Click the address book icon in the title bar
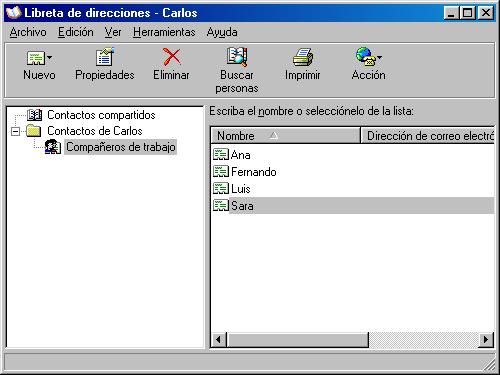Screen dimensions: 500x375 [x=13, y=13]
